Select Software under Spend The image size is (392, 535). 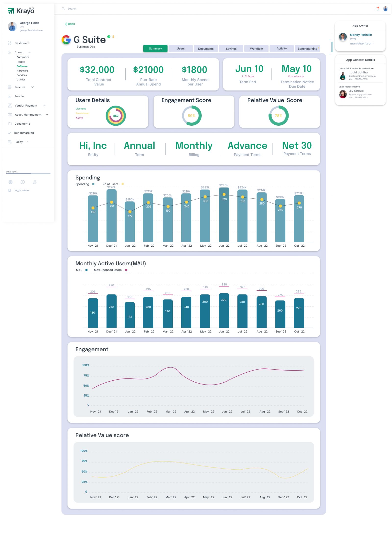[x=22, y=66]
